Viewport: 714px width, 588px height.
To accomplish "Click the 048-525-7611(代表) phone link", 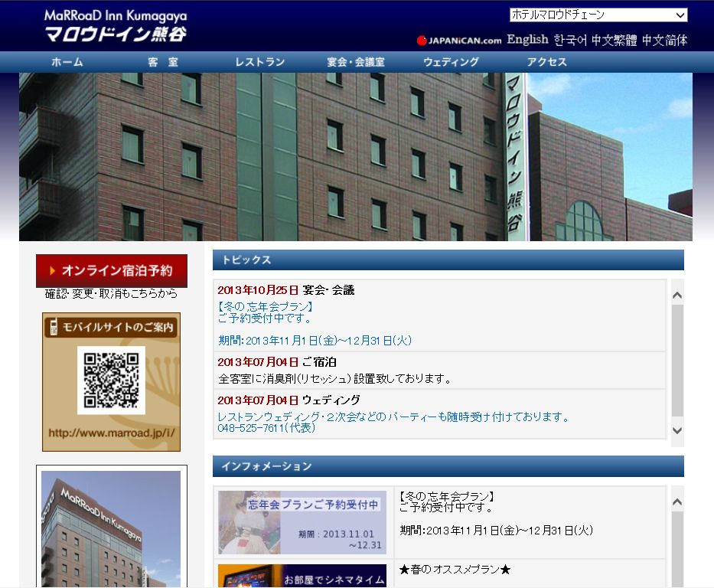I will [x=266, y=428].
